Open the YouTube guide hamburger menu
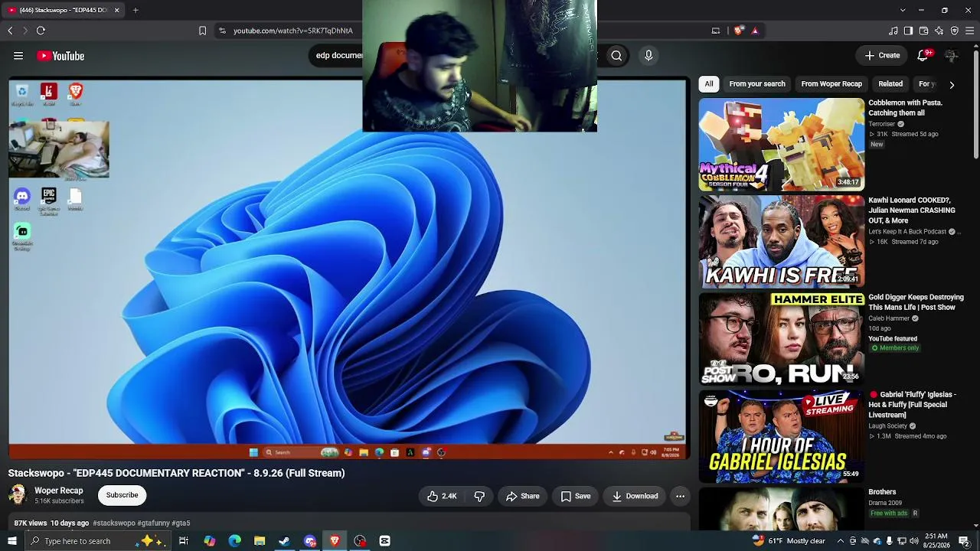The width and height of the screenshot is (980, 551). coord(18,56)
